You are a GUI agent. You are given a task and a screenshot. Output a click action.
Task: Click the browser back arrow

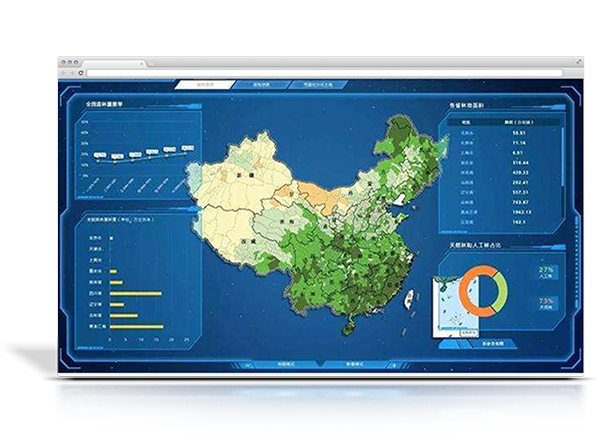pyautogui.click(x=65, y=73)
